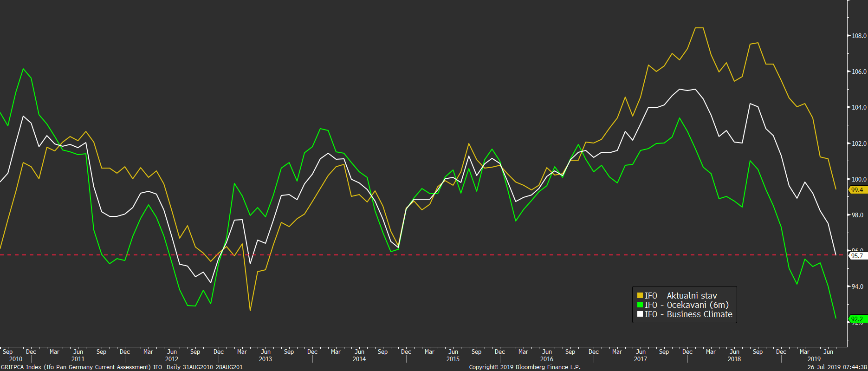This screenshot has height=371, width=868.
Task: Click the 108.0 label on the price axis
Action: 859,36
